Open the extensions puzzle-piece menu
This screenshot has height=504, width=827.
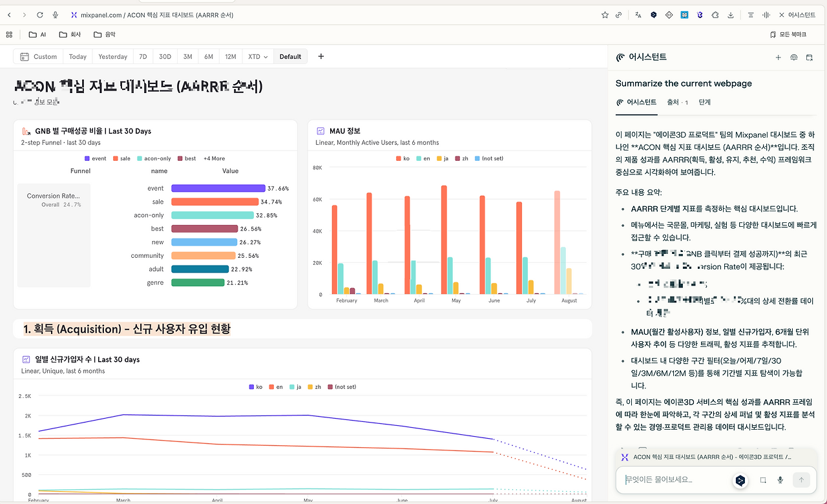tap(715, 15)
